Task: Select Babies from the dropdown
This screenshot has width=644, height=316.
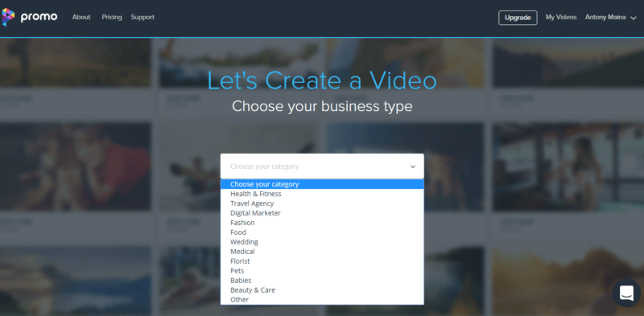Action: tap(322, 281)
